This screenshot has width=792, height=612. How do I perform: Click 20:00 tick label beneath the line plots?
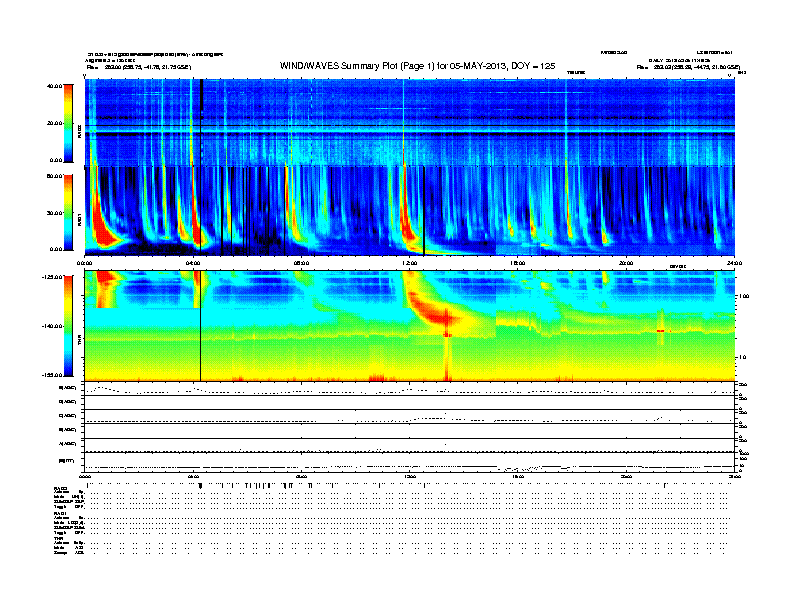[626, 476]
